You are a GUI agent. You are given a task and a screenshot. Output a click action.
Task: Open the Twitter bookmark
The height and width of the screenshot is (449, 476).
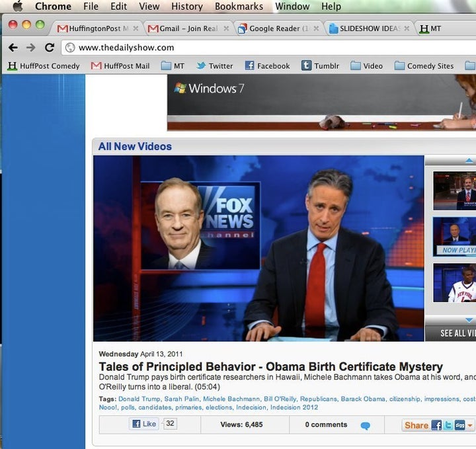pyautogui.click(x=214, y=66)
